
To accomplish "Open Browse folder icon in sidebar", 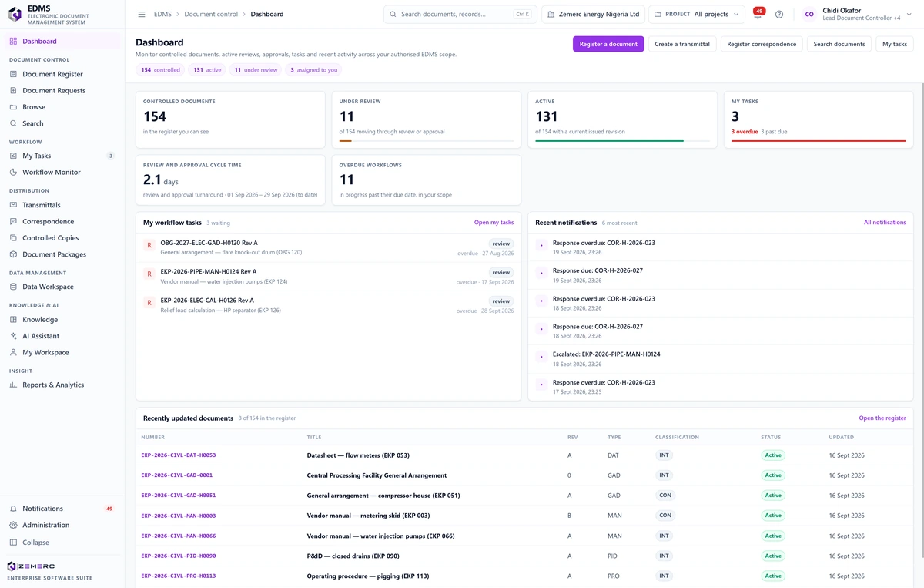I will click(x=13, y=107).
